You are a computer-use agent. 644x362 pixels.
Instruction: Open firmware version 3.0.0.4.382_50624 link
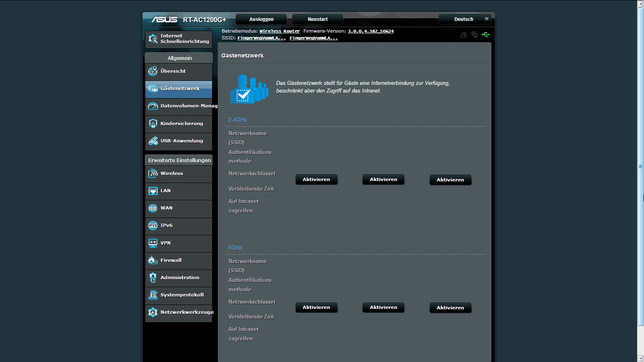coord(371,31)
